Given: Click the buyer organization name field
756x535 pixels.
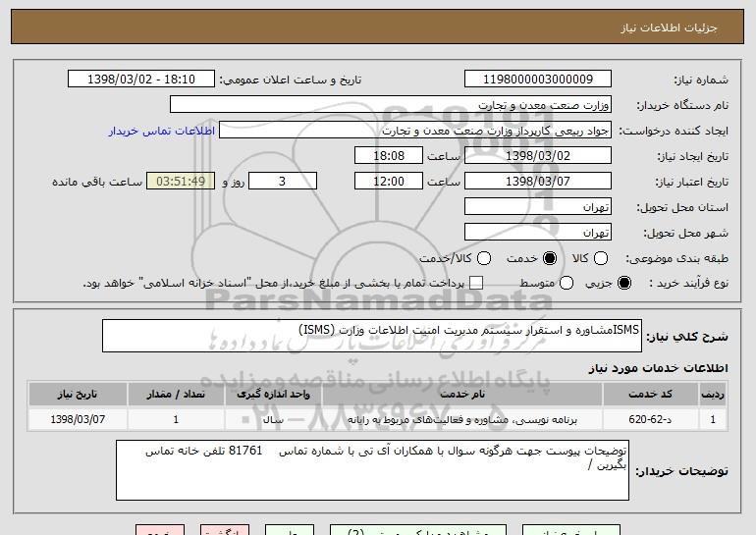Looking at the screenshot, I should coord(391,105).
